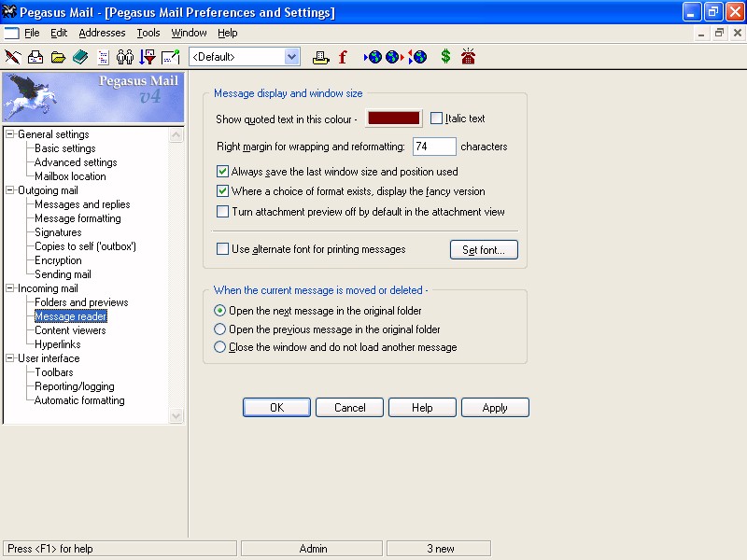This screenshot has height=560, width=747.
Task: Open Automatic formatting settings
Action: (x=79, y=400)
